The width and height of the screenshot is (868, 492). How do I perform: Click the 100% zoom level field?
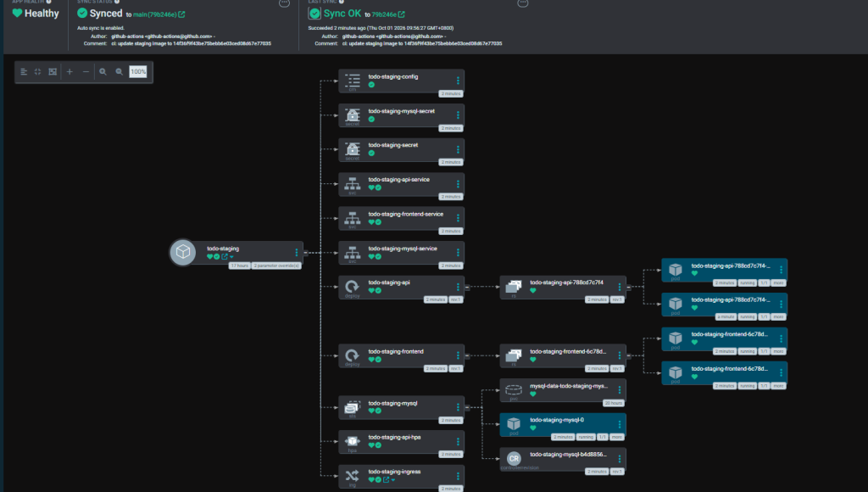coord(138,71)
